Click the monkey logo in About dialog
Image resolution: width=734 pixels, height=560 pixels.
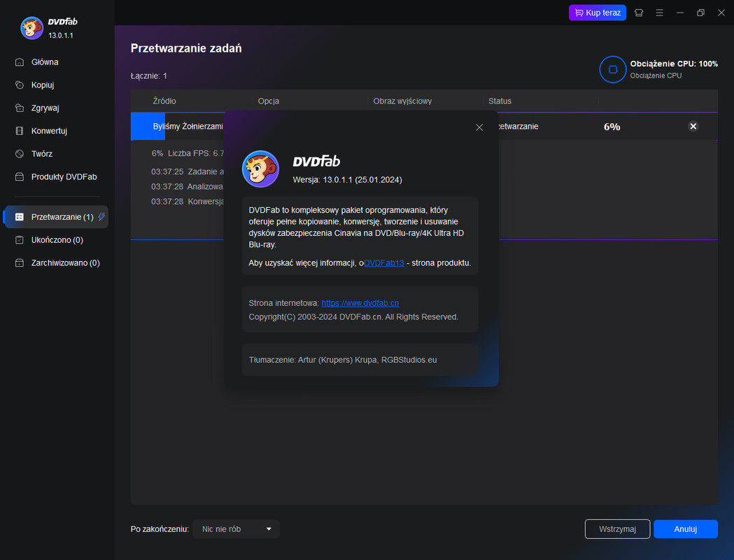[x=261, y=169]
